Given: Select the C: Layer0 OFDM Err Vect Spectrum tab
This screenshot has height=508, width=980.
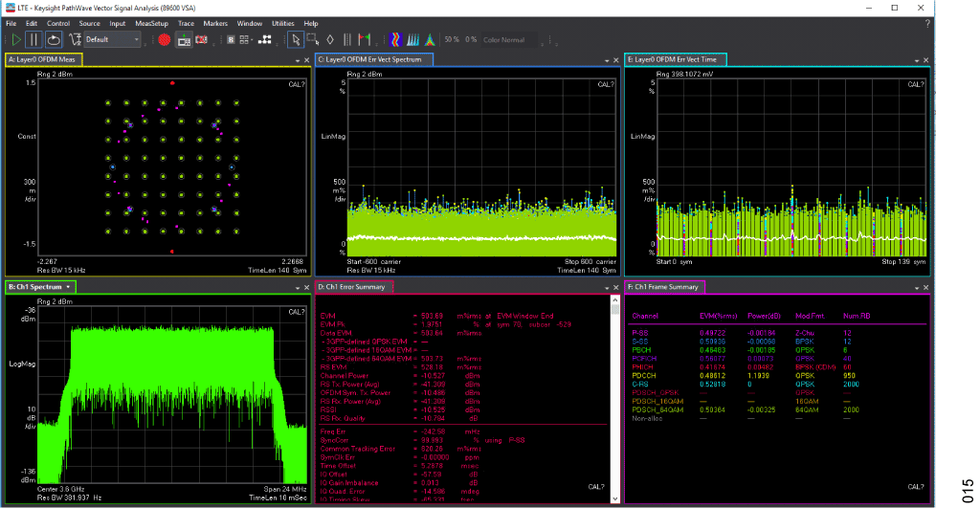Looking at the screenshot, I should pyautogui.click(x=373, y=59).
